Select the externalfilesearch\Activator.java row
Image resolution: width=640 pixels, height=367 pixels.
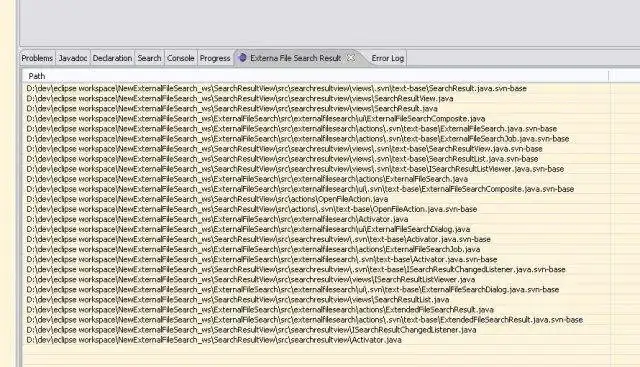[x=315, y=219]
